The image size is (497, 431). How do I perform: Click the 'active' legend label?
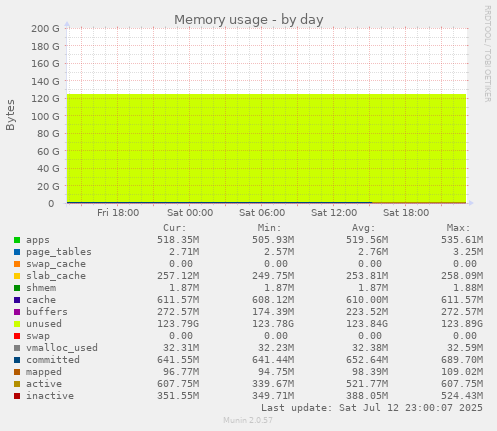(44, 384)
